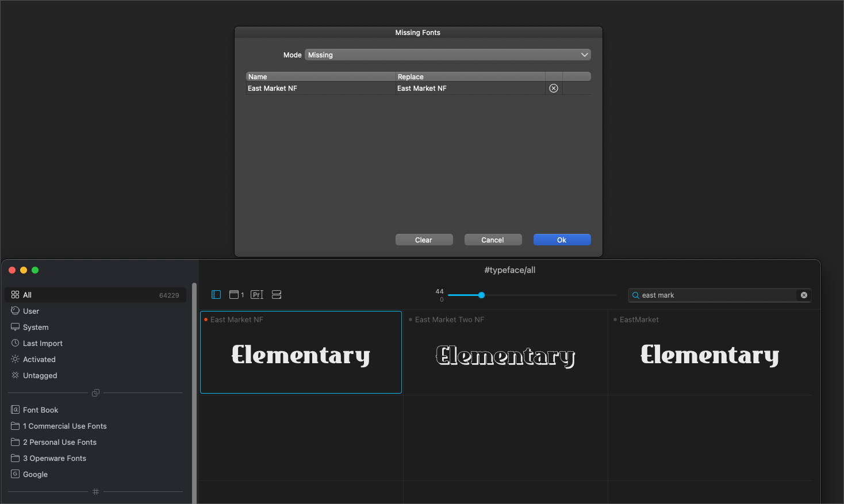Select Activated in the sidebar
844x504 pixels.
[x=39, y=360]
